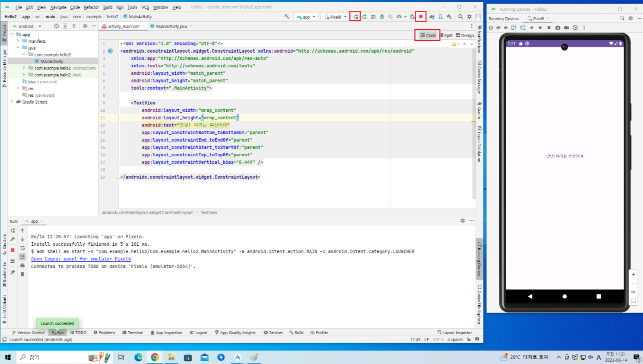The width and height of the screenshot is (643, 364).
Task: Click the Debug 'app' bug icon
Action: tap(382, 16)
